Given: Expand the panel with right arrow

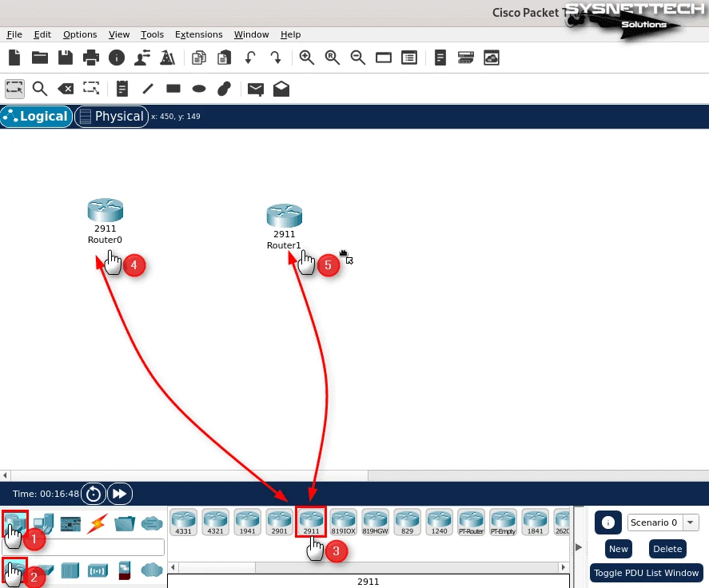Looking at the screenshot, I should tap(580, 547).
